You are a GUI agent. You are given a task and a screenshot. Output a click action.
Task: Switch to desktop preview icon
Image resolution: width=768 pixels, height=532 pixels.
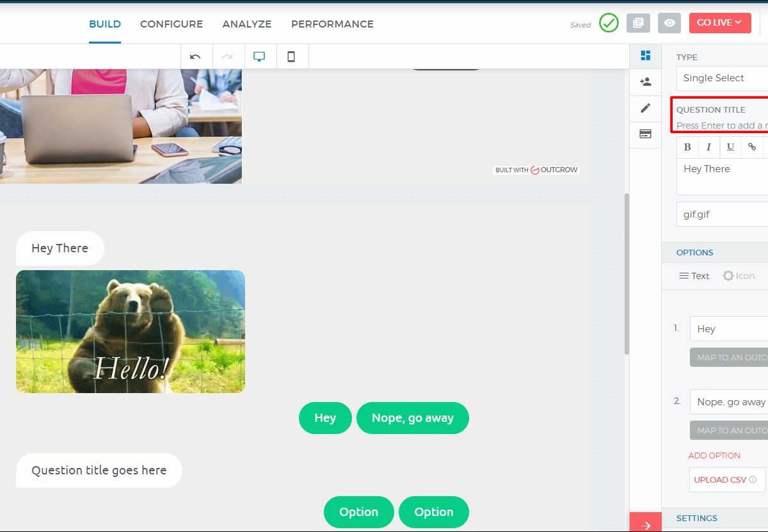[259, 56]
